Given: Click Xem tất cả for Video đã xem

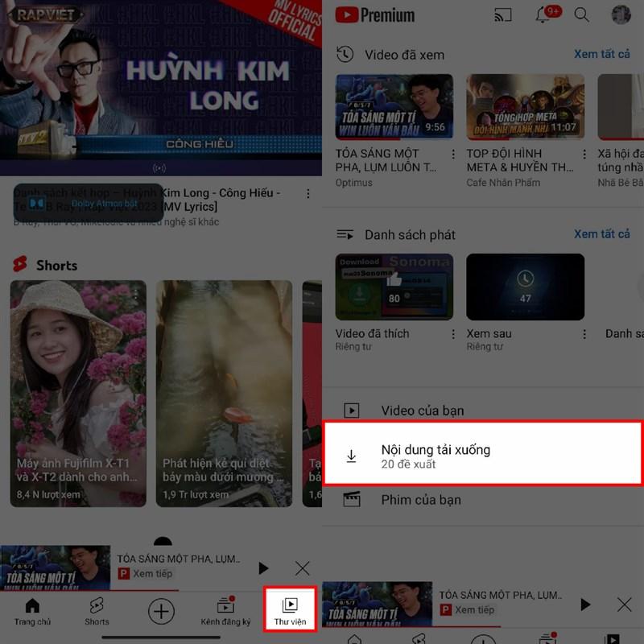Looking at the screenshot, I should (601, 54).
